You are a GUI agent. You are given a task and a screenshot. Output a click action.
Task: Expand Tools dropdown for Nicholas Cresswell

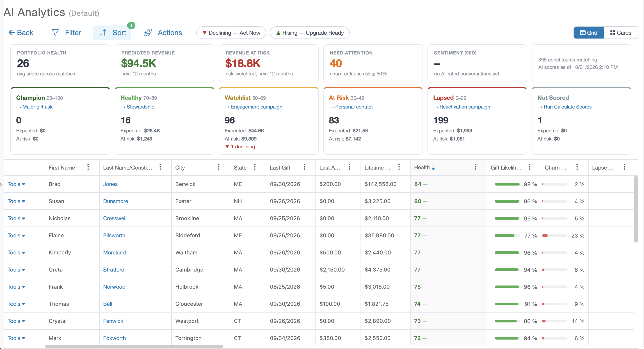tap(16, 218)
